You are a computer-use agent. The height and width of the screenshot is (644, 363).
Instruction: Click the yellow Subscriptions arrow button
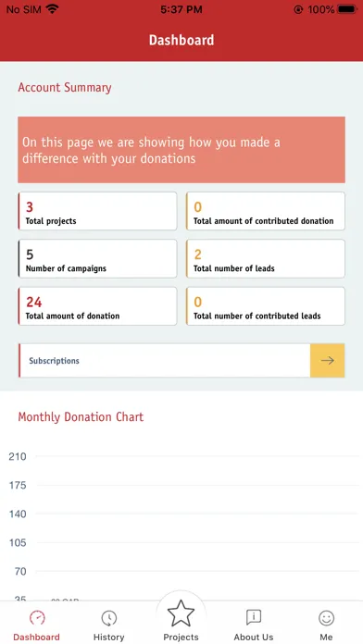pyautogui.click(x=327, y=361)
